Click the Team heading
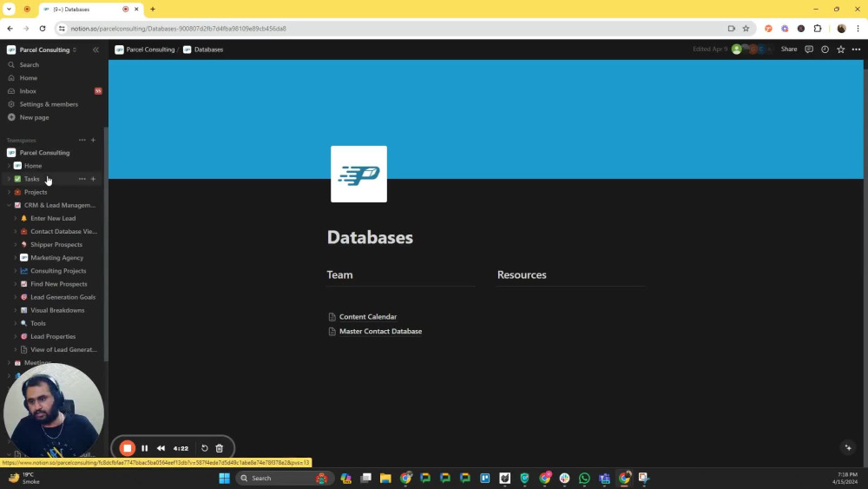The height and width of the screenshot is (489, 868). click(339, 274)
